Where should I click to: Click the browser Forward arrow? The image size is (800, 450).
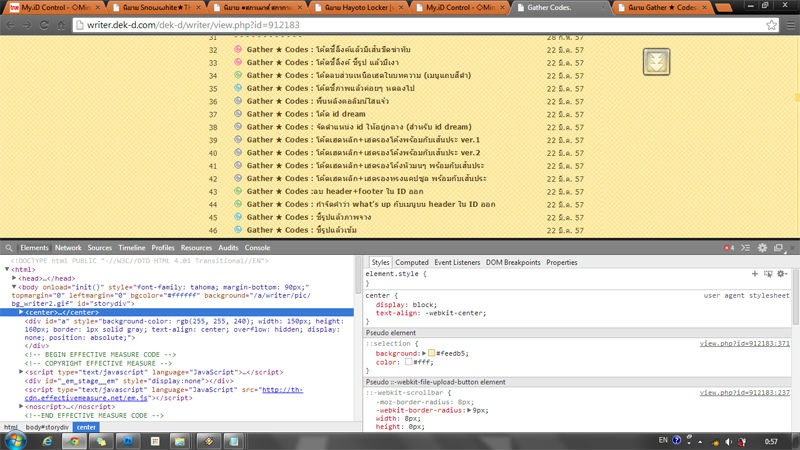27,25
